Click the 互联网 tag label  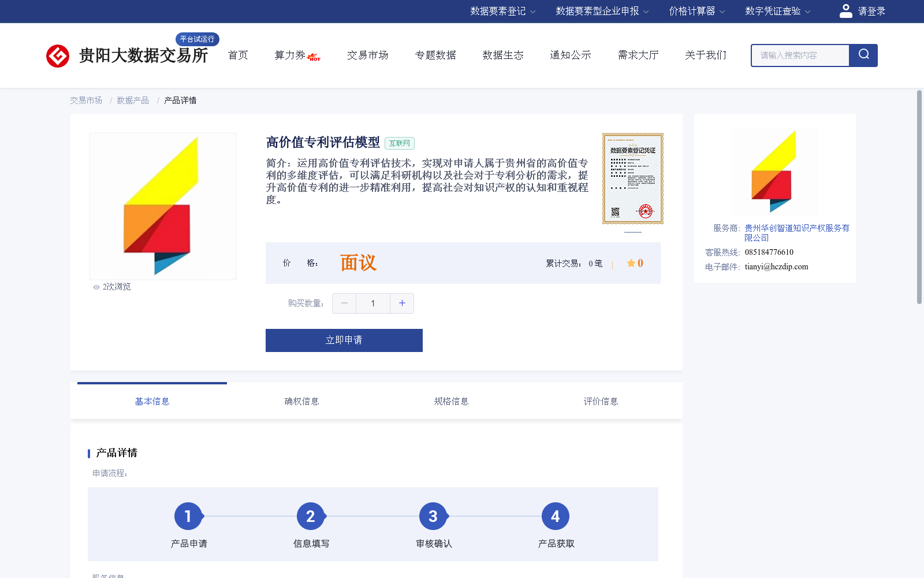coord(400,143)
